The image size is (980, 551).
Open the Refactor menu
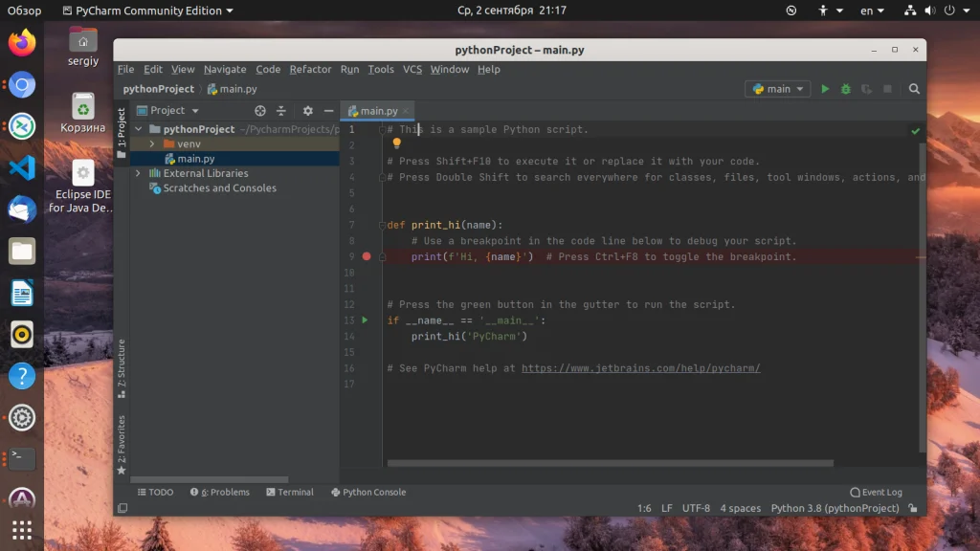pos(310,69)
